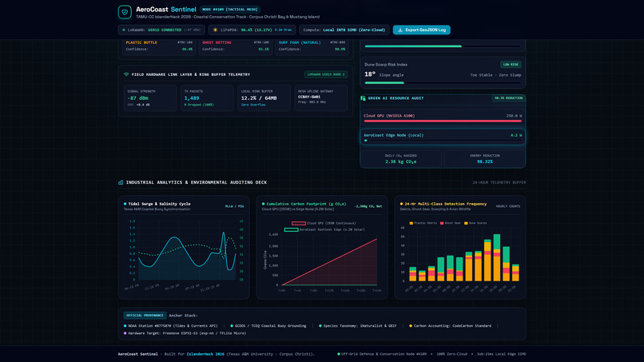Click the HOURLY COUNTS label
Viewport: 644px width, 362px height.
508,206
